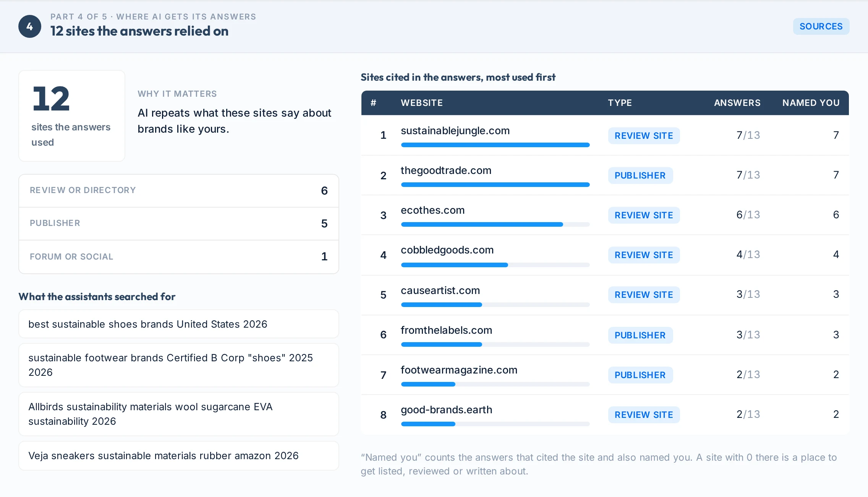Click the causeartist.com site name
Image resolution: width=868 pixels, height=497 pixels.
coord(440,291)
